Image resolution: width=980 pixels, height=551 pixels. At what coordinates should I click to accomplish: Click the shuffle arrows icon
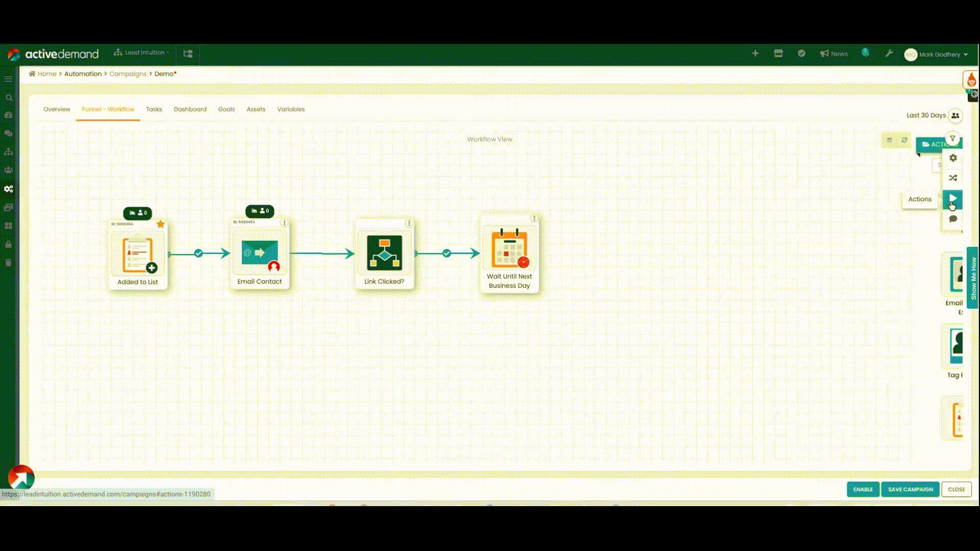coord(953,178)
